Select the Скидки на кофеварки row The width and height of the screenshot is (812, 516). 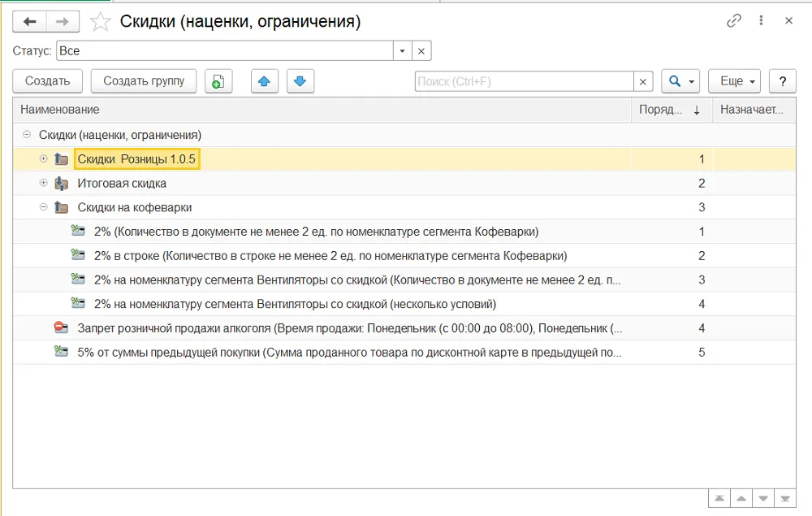[404, 207]
